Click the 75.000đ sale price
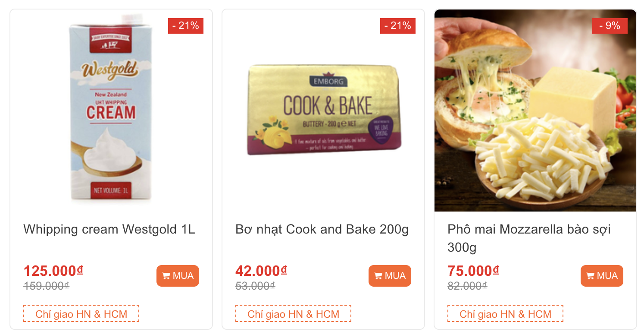Screen dimensions: 644x335 (x=473, y=271)
